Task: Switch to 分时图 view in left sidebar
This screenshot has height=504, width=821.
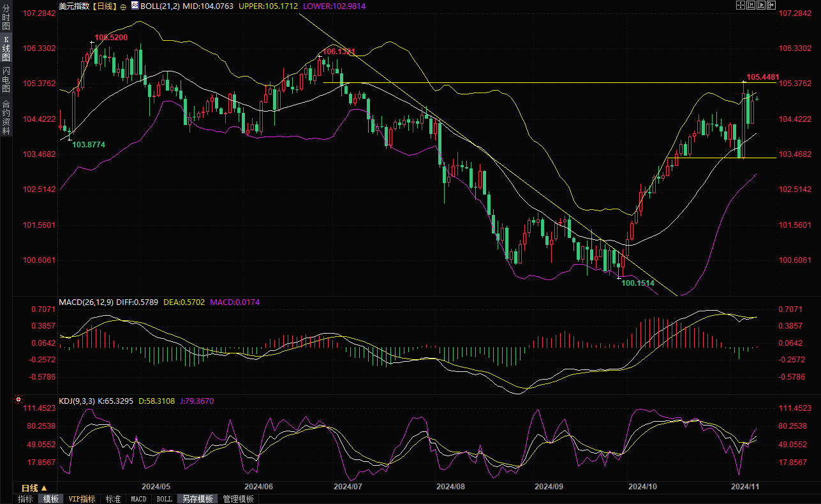Action: (6, 18)
